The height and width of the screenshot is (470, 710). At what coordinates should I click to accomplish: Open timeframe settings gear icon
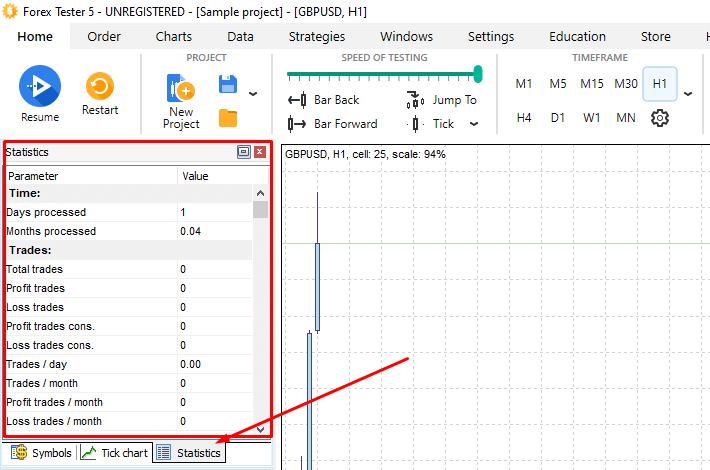(659, 118)
